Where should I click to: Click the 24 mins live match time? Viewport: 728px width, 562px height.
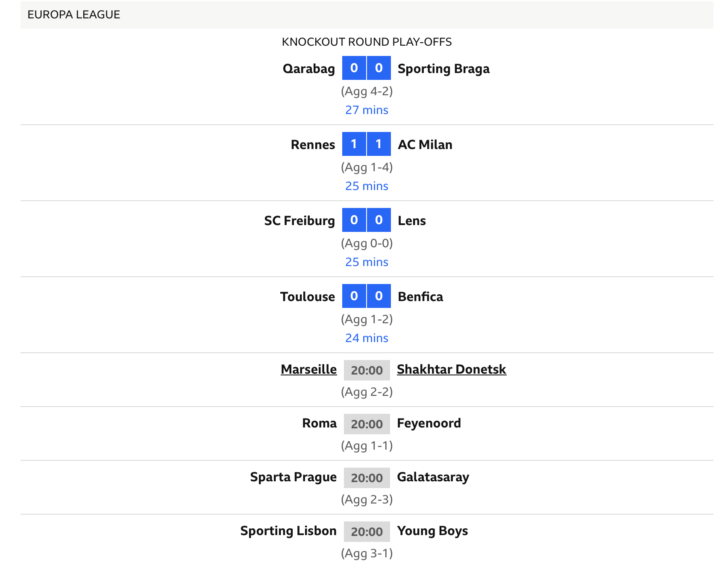pyautogui.click(x=367, y=338)
